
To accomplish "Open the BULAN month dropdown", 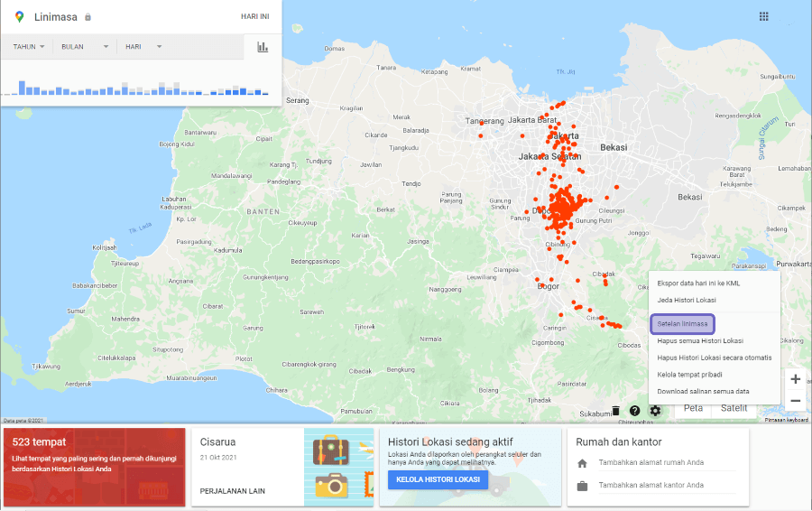I will point(85,47).
